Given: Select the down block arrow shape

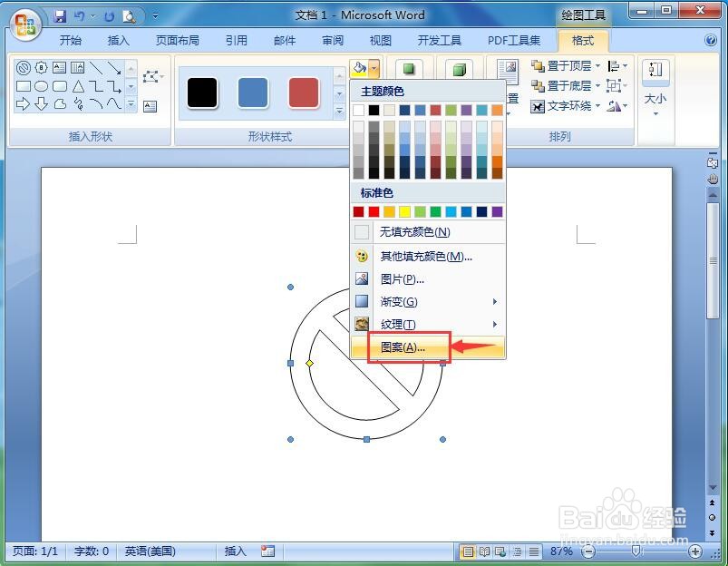Looking at the screenshot, I should pos(41,103).
